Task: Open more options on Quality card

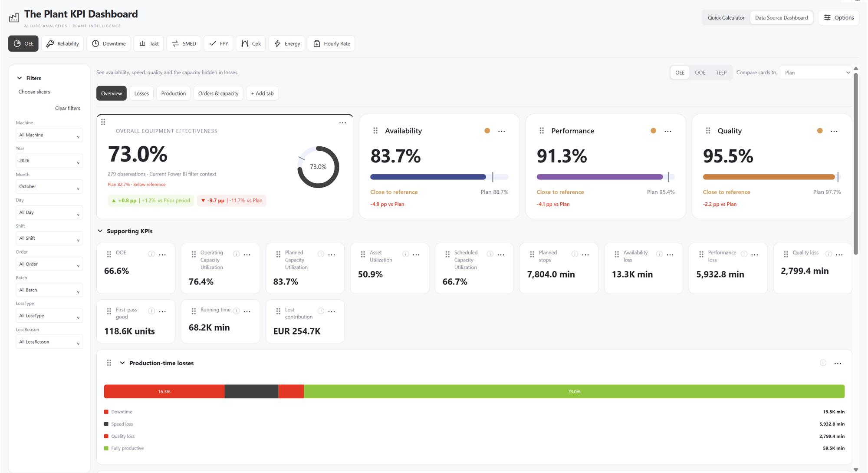Action: click(834, 131)
